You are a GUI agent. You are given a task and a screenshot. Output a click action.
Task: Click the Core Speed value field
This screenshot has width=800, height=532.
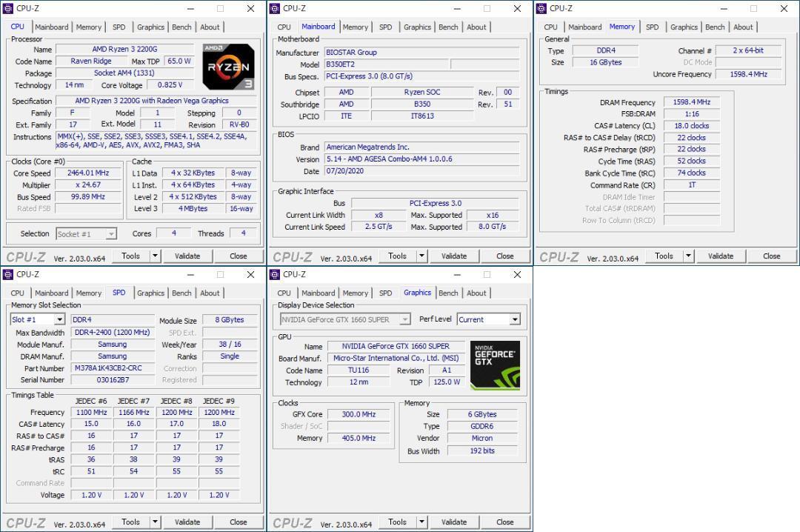click(x=88, y=173)
